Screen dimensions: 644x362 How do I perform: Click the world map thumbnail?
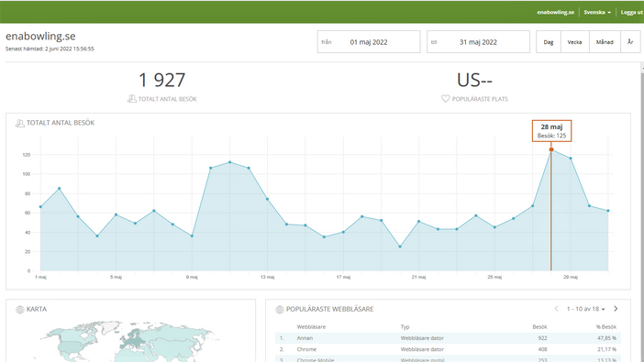[x=130, y=341]
